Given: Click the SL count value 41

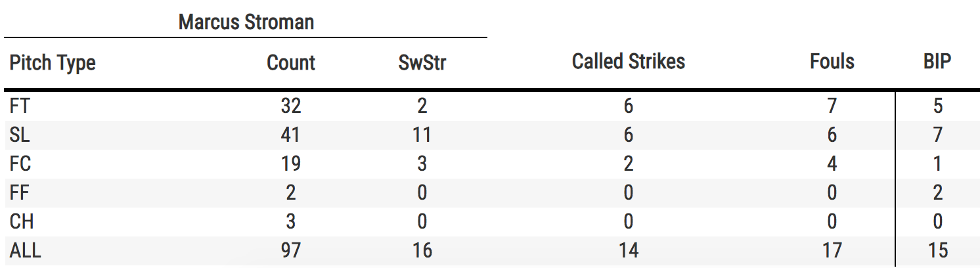Looking at the screenshot, I should 290,135.
